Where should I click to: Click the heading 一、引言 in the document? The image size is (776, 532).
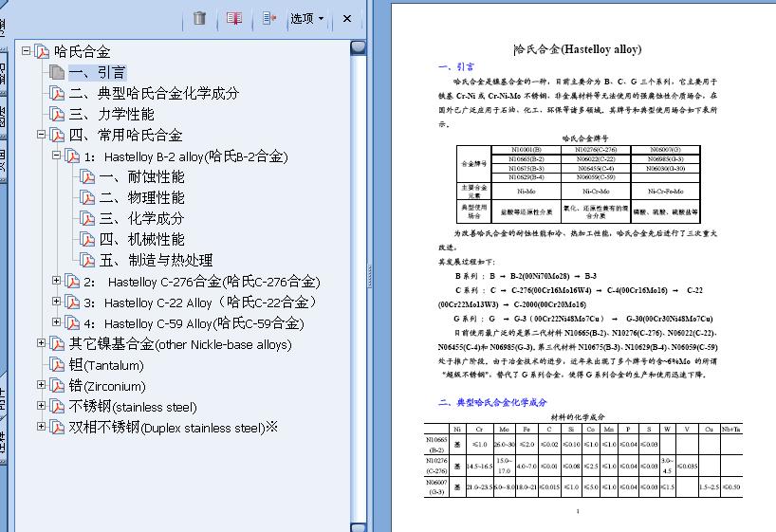455,66
